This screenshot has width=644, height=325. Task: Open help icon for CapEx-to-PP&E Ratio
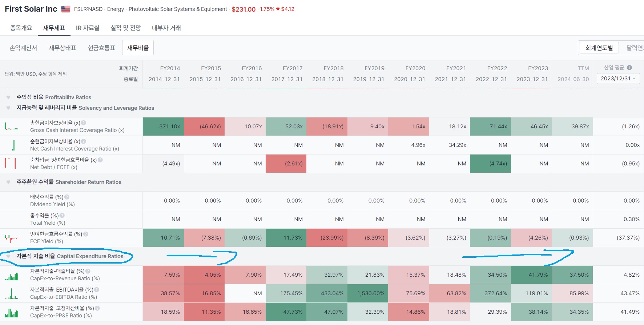(97, 308)
